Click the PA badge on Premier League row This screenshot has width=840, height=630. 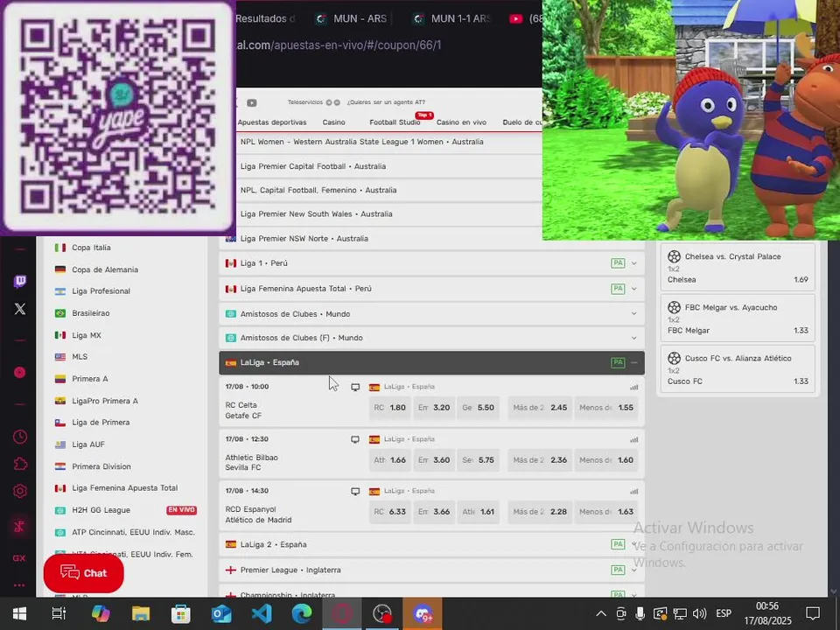(x=618, y=570)
